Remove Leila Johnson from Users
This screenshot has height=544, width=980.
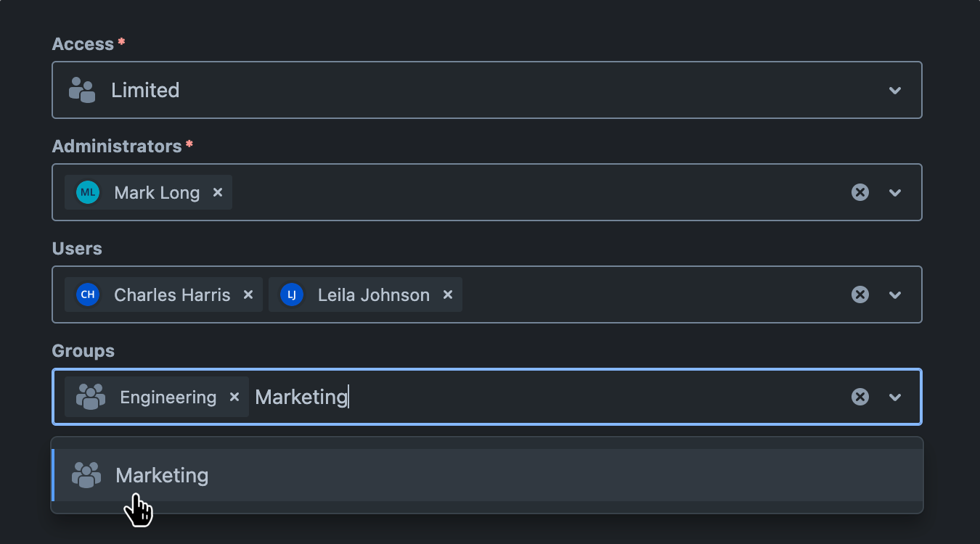pyautogui.click(x=448, y=294)
